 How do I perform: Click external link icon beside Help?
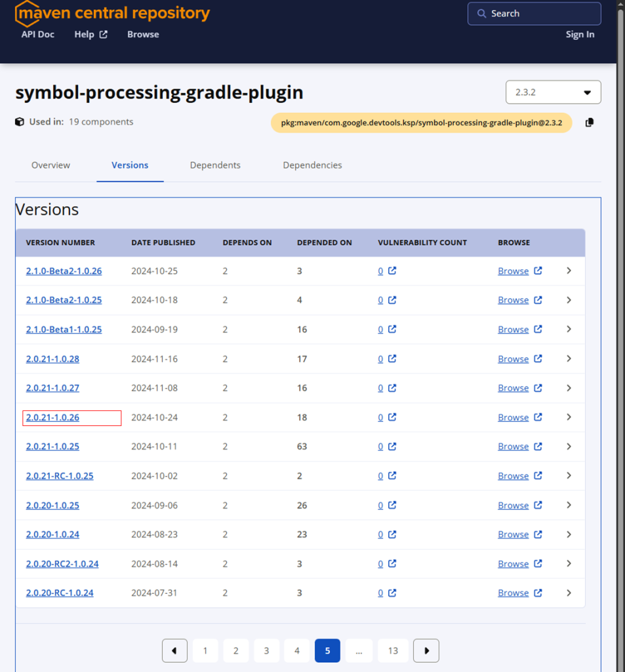103,35
